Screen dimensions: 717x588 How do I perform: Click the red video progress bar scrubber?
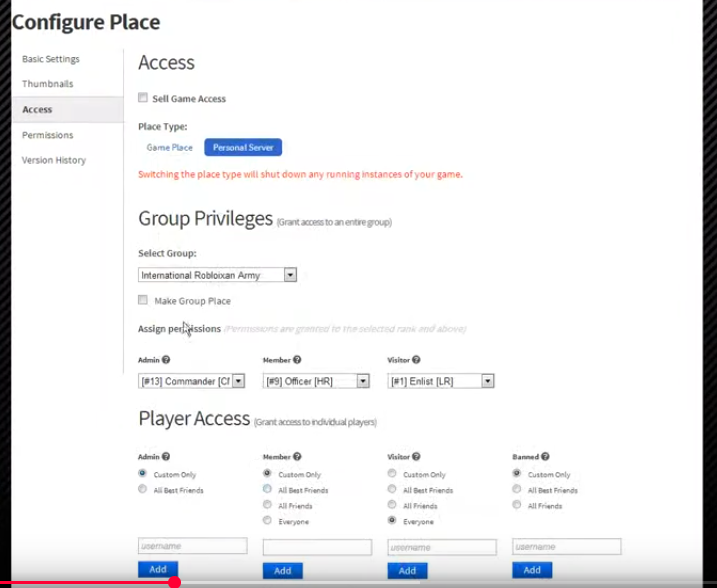click(174, 582)
